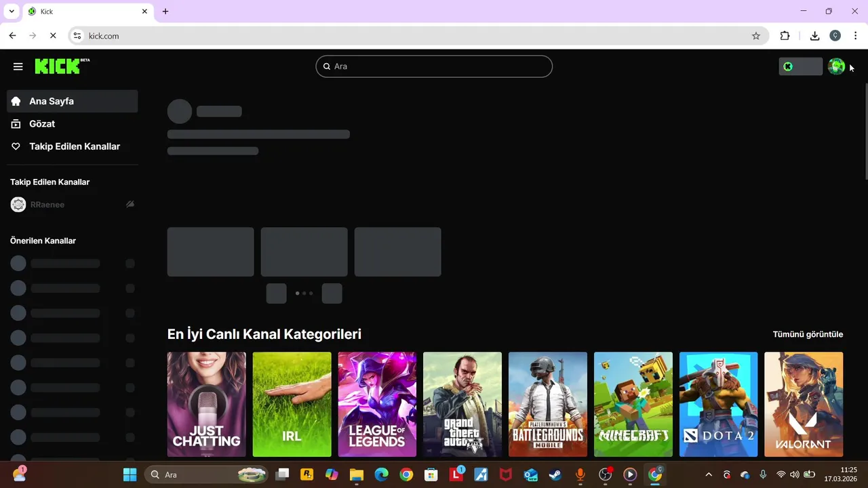Open Outlook from taskbar
Screen dimensions: 868x488
tap(530, 474)
